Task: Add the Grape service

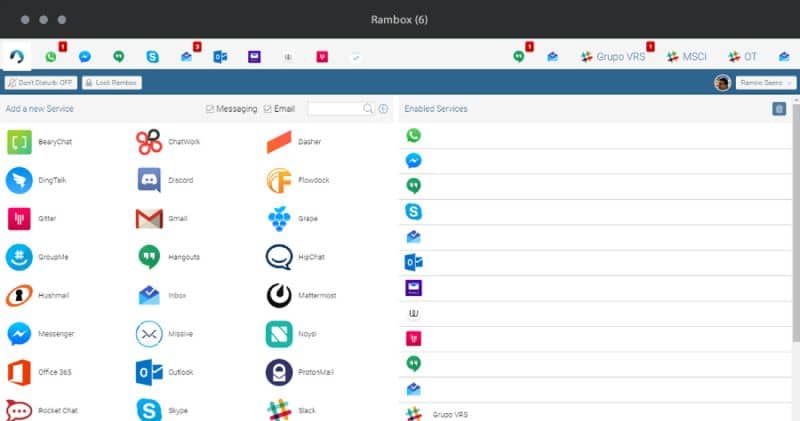Action: click(292, 218)
